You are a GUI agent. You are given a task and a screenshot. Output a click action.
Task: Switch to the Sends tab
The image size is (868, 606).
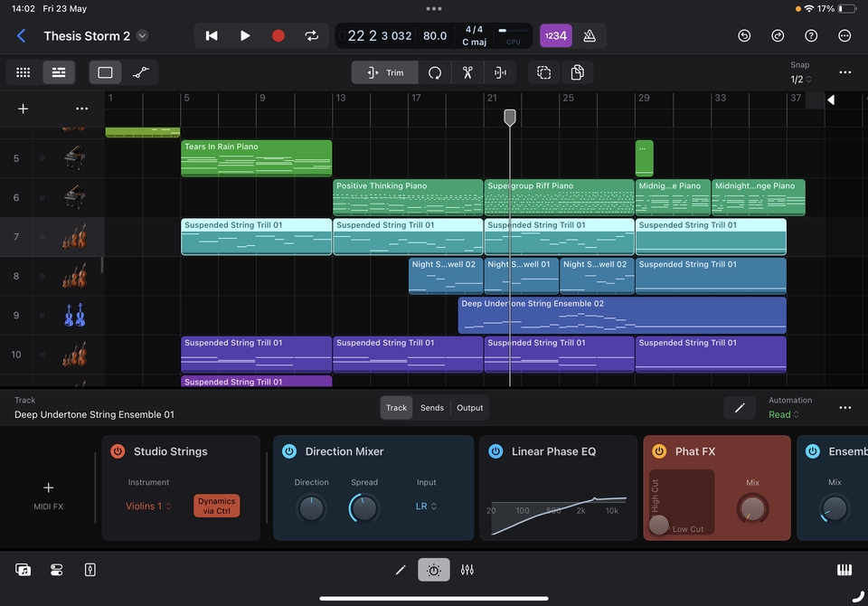[432, 408]
